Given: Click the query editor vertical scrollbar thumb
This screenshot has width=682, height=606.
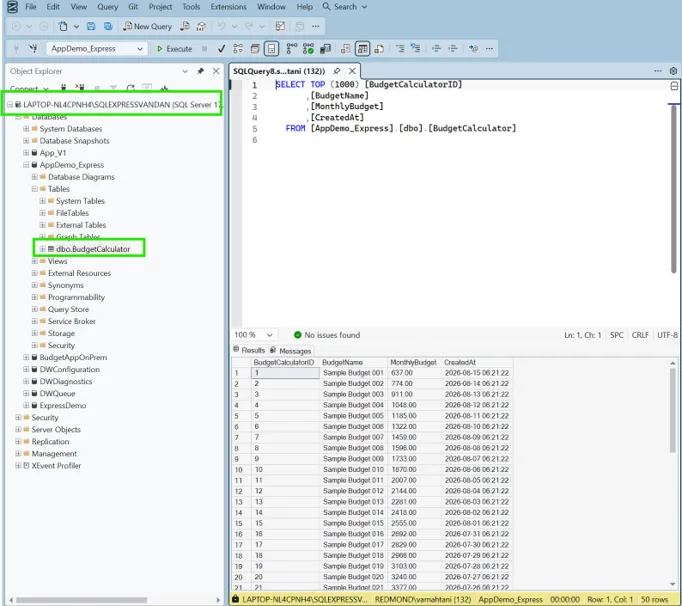Looking at the screenshot, I should 674,187.
